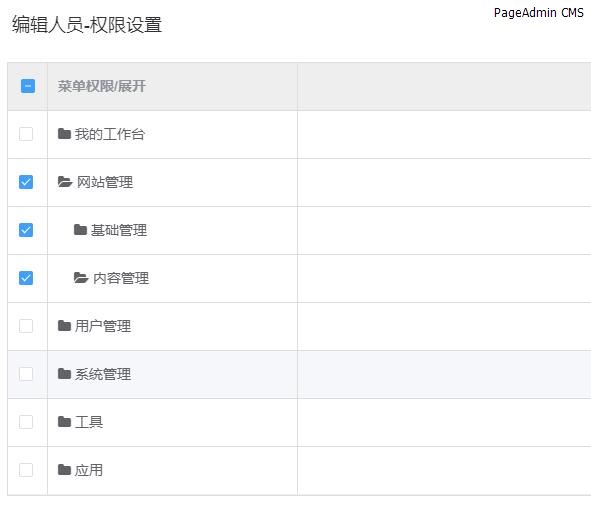
Task: Collapse the open 网站管理 folder icon
Action: pos(65,182)
